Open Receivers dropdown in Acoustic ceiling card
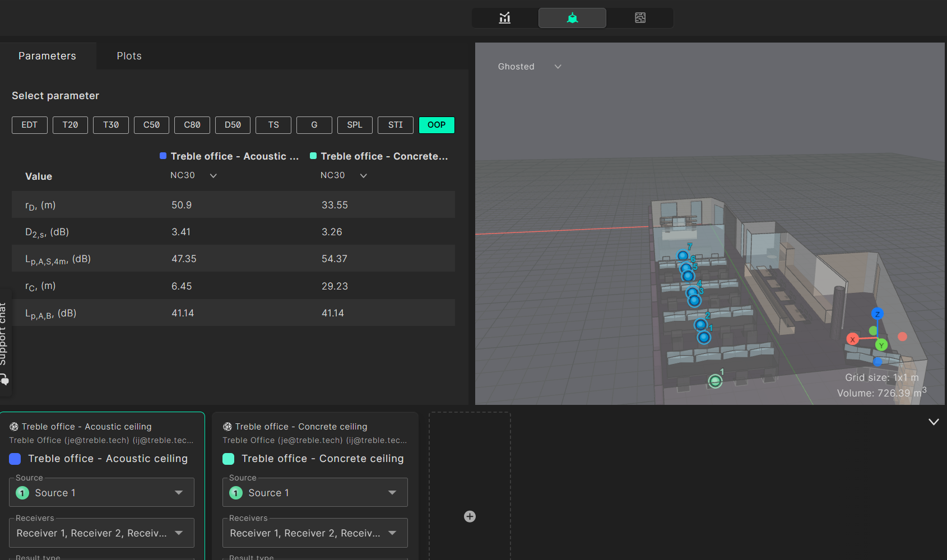 [x=101, y=533]
